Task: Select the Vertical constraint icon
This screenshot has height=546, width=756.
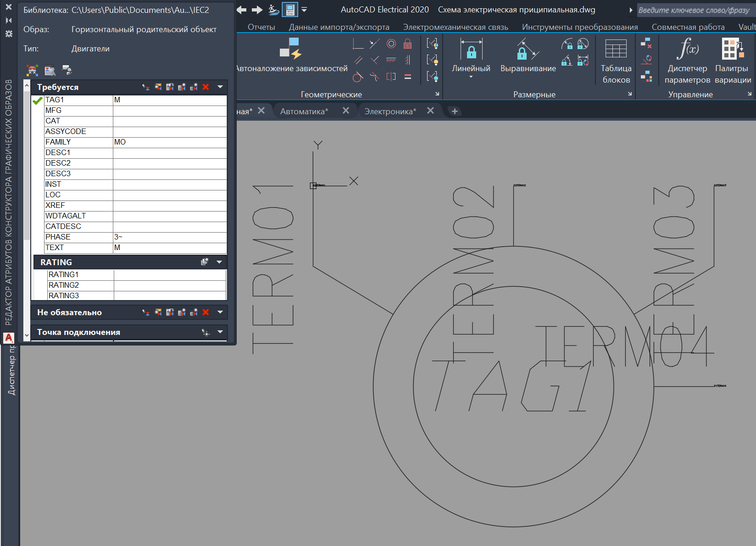Action: pyautogui.click(x=408, y=60)
